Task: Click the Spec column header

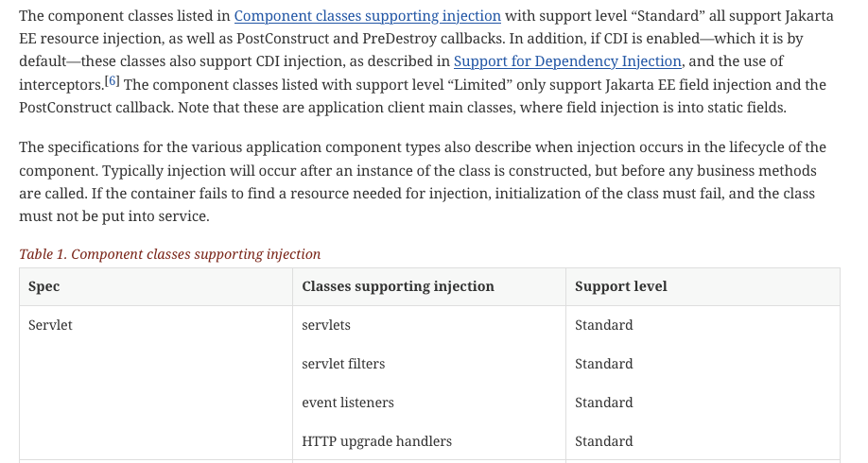Action: coord(44,286)
